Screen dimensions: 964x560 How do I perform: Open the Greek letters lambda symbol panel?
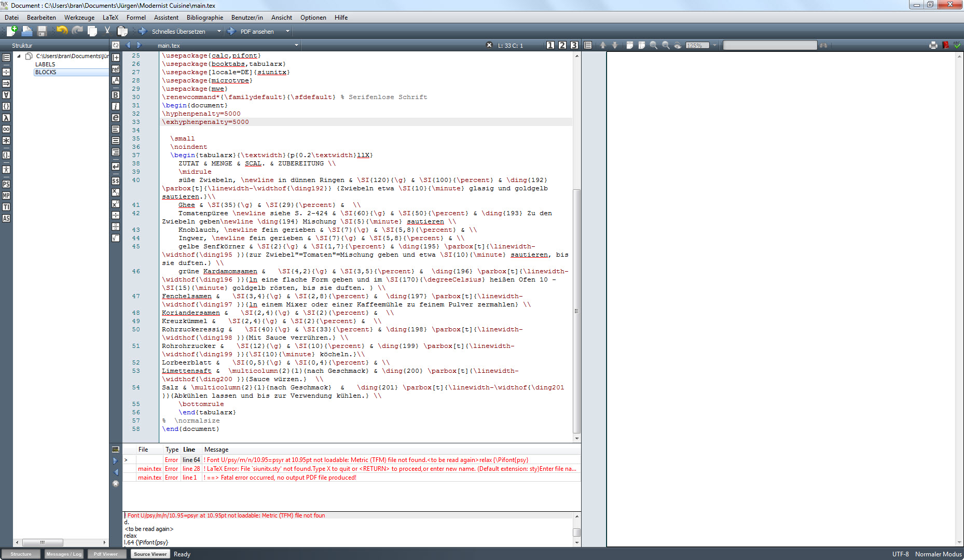point(6,118)
